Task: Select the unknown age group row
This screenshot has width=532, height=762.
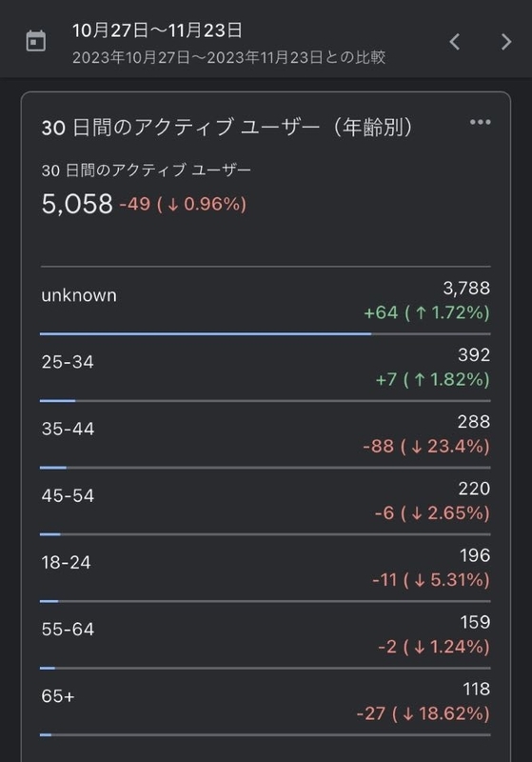Action: pyautogui.click(x=266, y=301)
